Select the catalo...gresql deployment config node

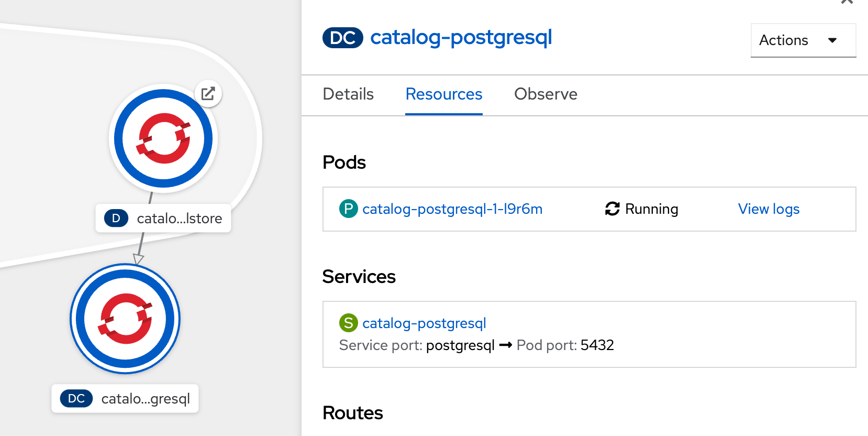[126, 319]
